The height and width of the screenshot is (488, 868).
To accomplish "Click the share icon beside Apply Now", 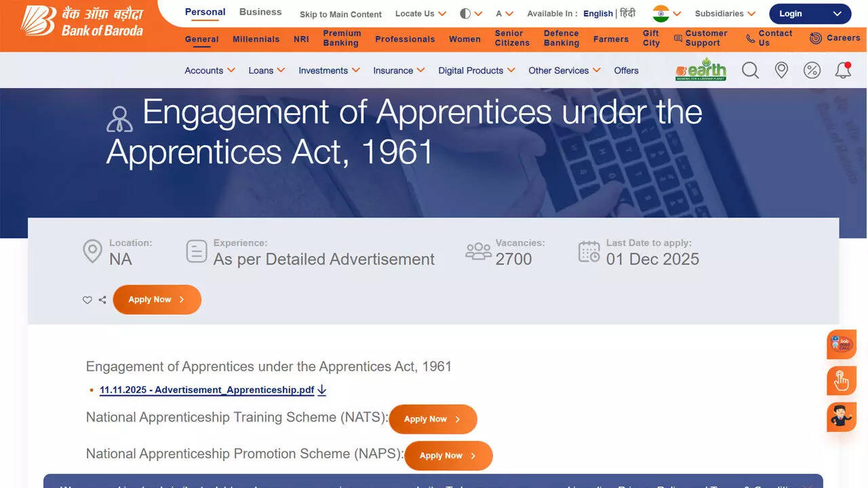I will tap(102, 300).
